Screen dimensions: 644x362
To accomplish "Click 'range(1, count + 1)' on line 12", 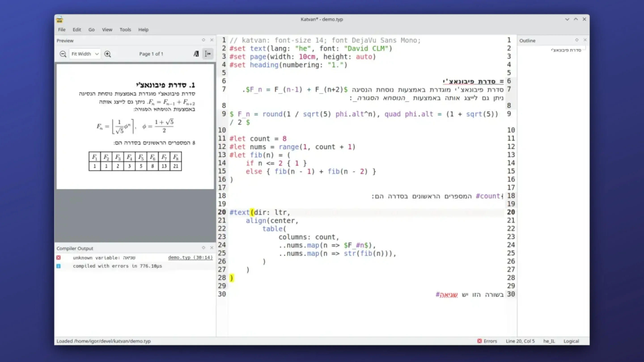I will pyautogui.click(x=317, y=147).
